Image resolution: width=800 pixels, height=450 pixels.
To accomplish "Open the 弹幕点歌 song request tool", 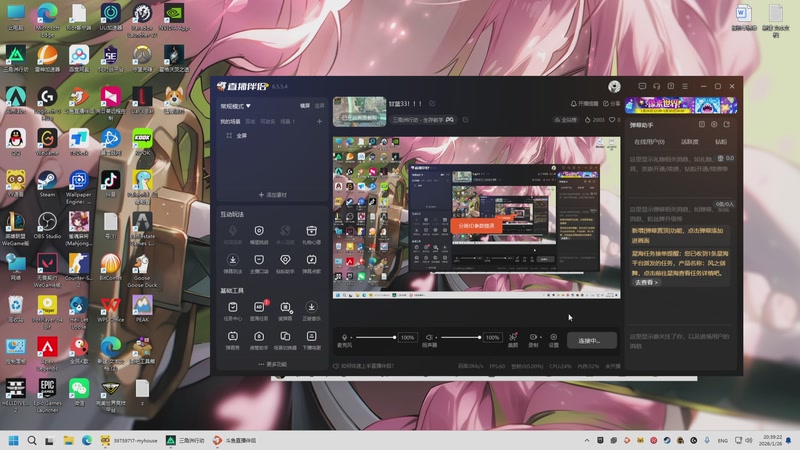I will click(311, 264).
